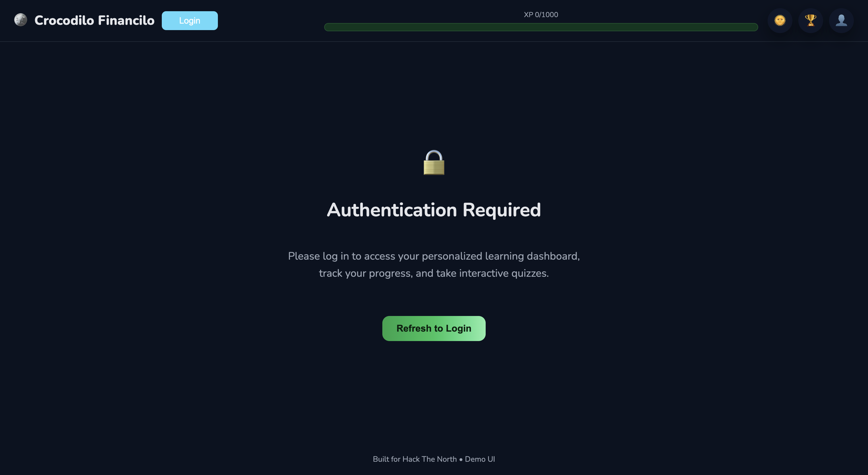Click the word Required in the heading
This screenshot has height=475, width=868.
tap(502, 210)
